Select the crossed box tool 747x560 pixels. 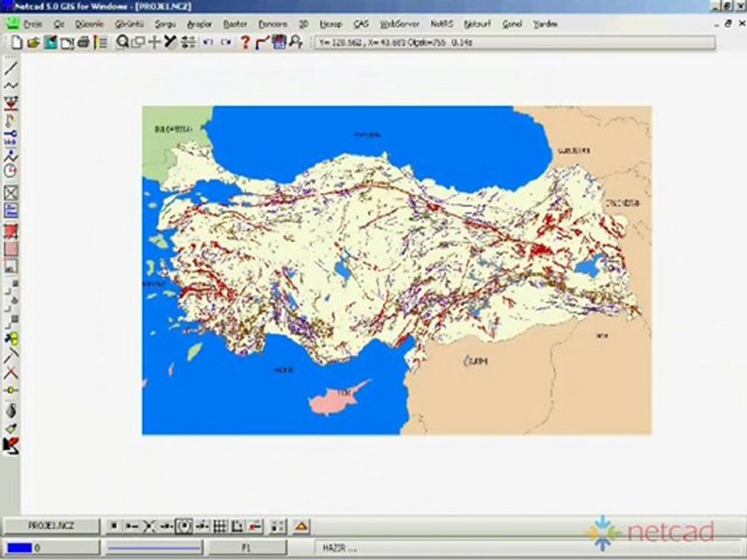[x=11, y=192]
